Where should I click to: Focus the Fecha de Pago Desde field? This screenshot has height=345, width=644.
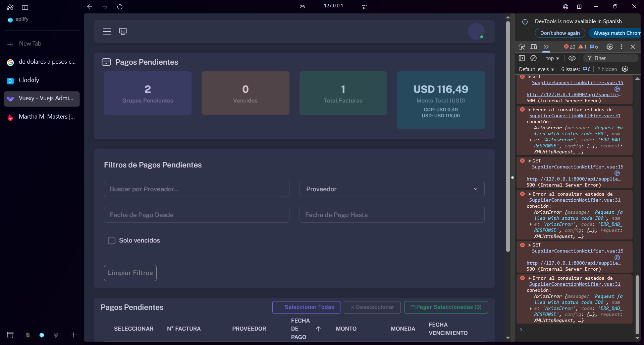197,215
